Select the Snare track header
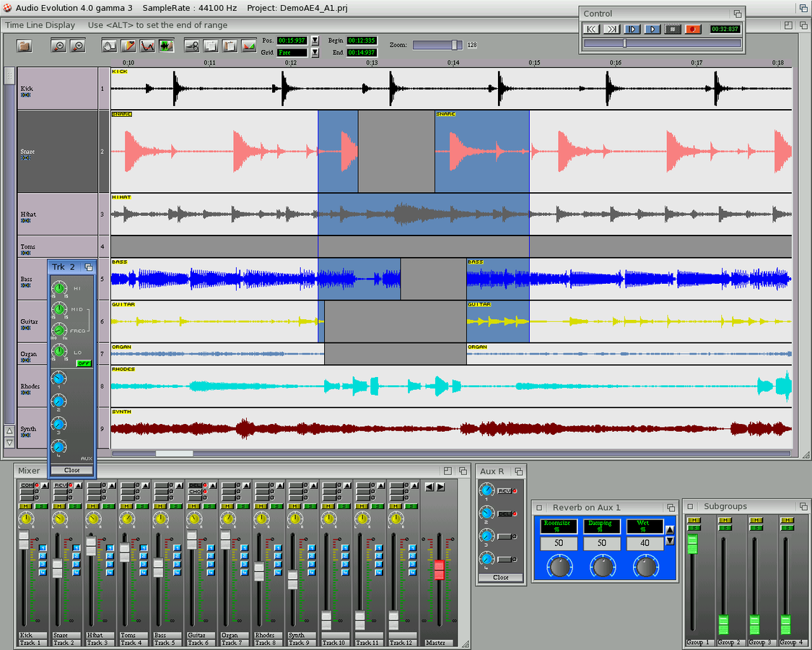The width and height of the screenshot is (812, 650). (58, 151)
